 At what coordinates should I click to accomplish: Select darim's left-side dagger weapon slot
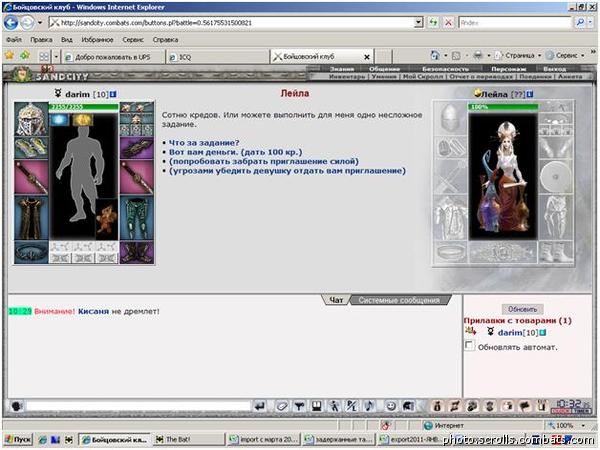tap(31, 177)
